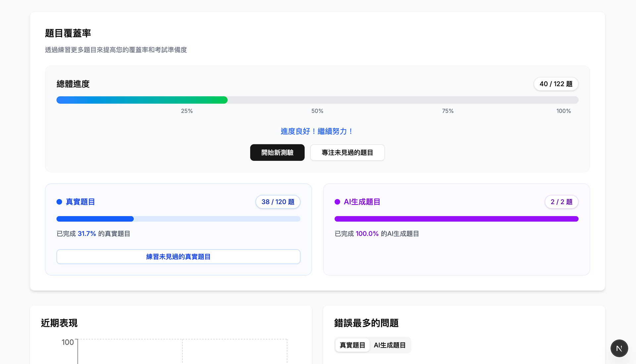This screenshot has width=636, height=364.
Task: Click the 40 / 122 題 badge
Action: pos(556,84)
